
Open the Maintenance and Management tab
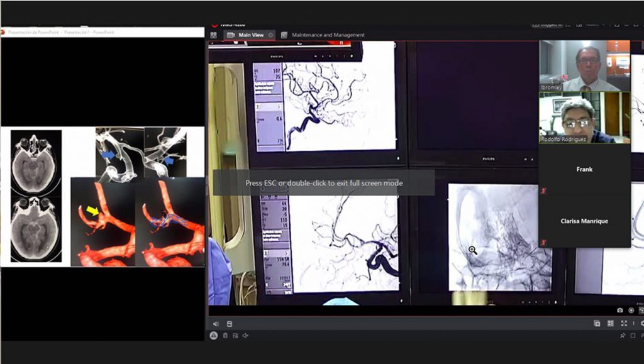[x=328, y=35]
